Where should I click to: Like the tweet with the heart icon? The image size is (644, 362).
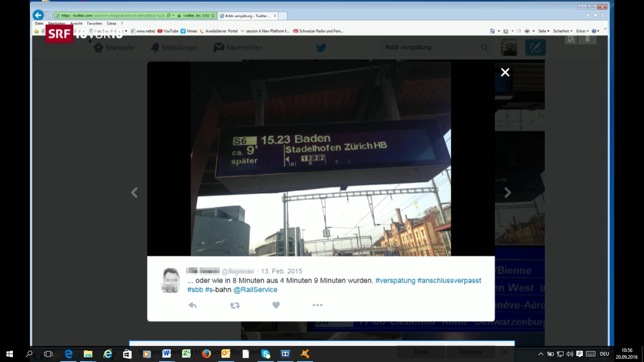point(276,305)
